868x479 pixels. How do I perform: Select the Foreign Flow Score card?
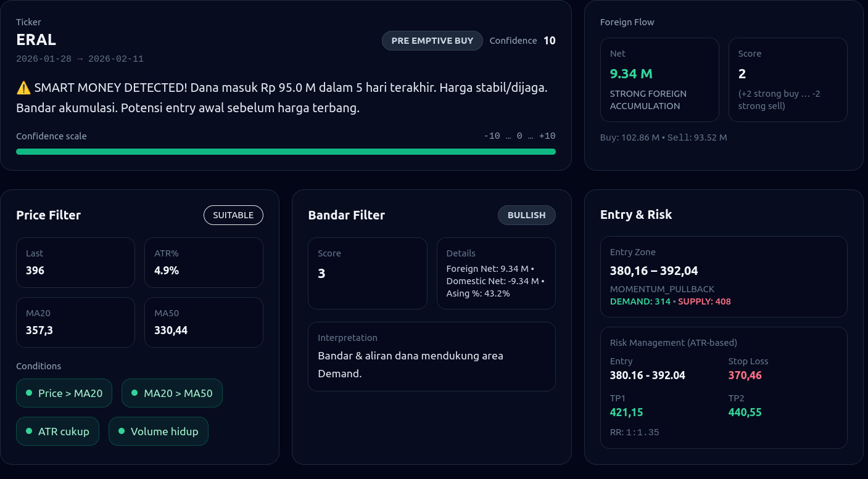(788, 80)
